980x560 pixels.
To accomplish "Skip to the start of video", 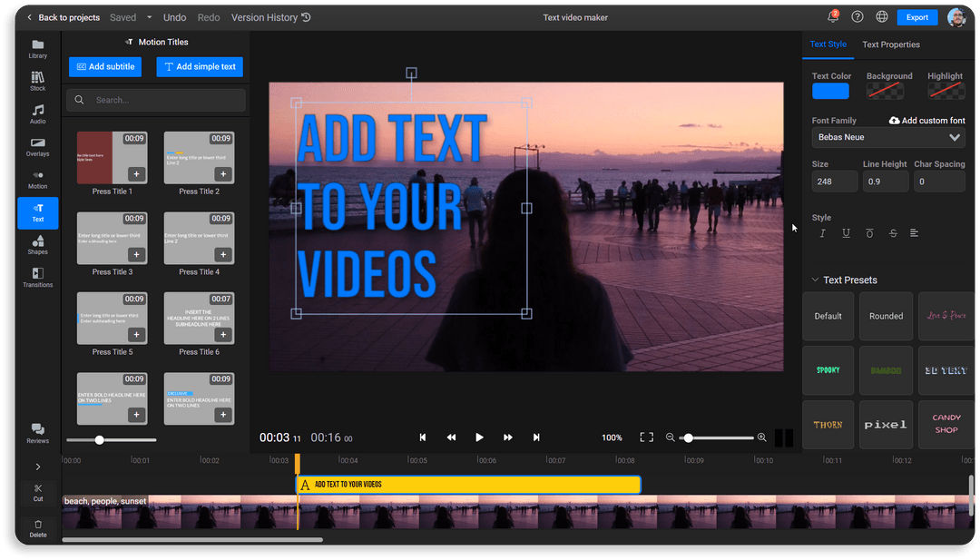I will click(423, 437).
